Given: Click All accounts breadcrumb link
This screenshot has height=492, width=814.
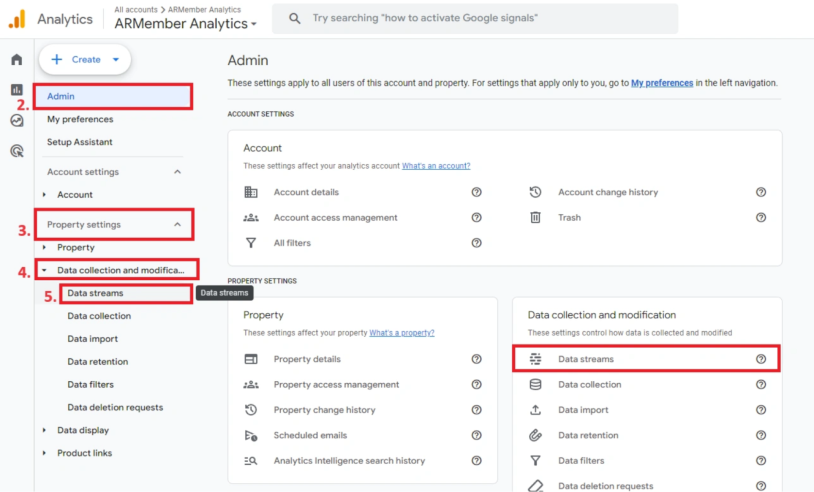Looking at the screenshot, I should [x=135, y=9].
